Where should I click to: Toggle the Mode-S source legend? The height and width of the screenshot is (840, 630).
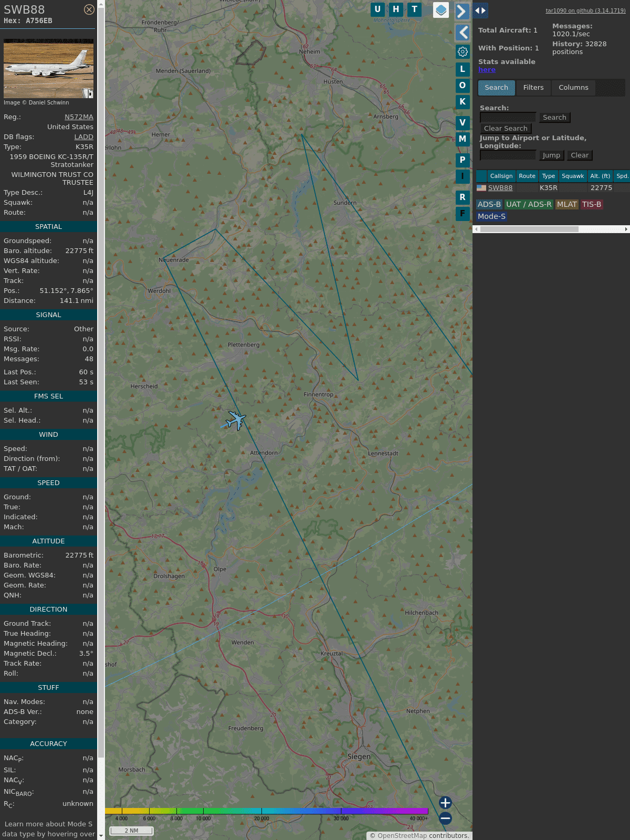tap(491, 216)
